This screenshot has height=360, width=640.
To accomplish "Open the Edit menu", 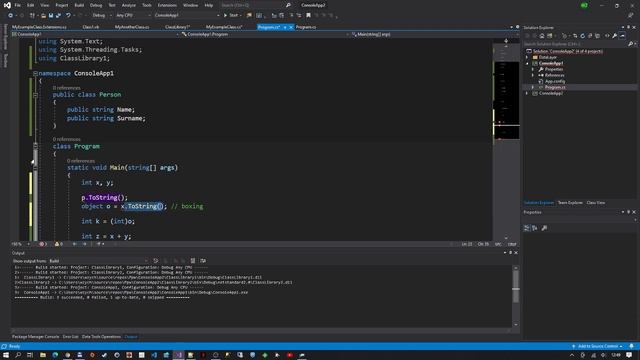I will pos(31,5).
